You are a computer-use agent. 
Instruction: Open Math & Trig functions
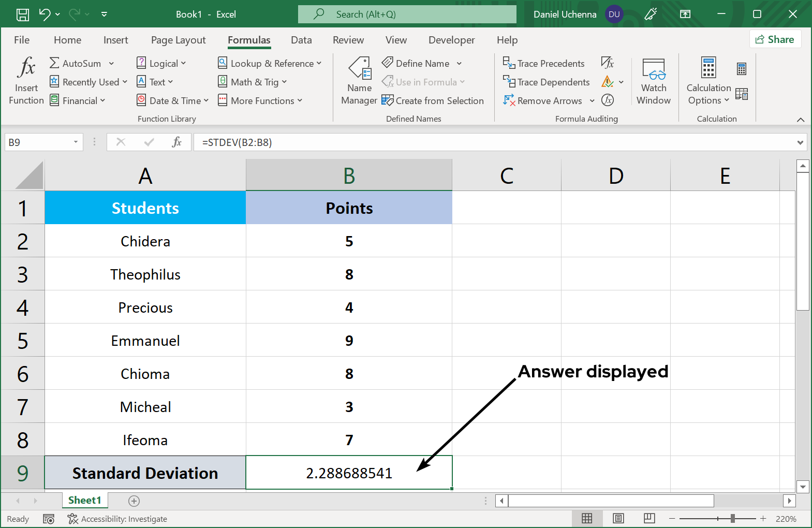(252, 82)
